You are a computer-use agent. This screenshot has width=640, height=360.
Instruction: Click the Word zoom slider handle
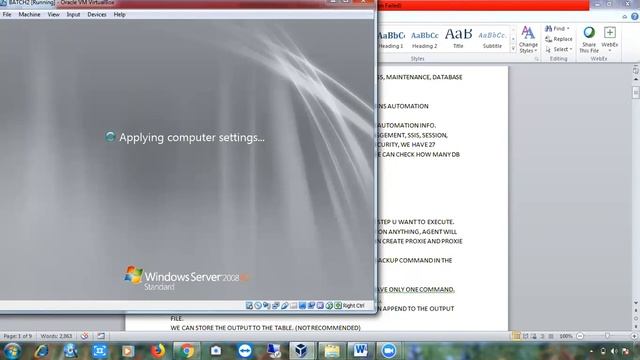(x=607, y=336)
